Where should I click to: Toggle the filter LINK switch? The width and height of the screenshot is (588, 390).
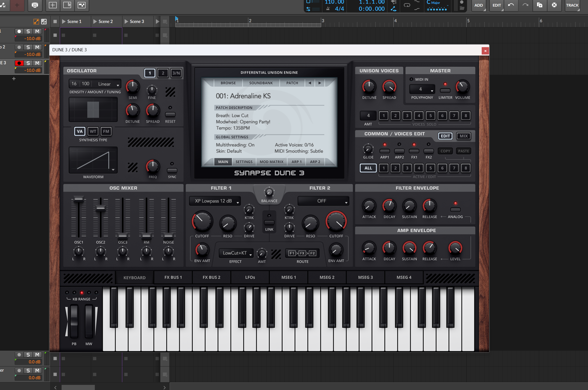269,222
